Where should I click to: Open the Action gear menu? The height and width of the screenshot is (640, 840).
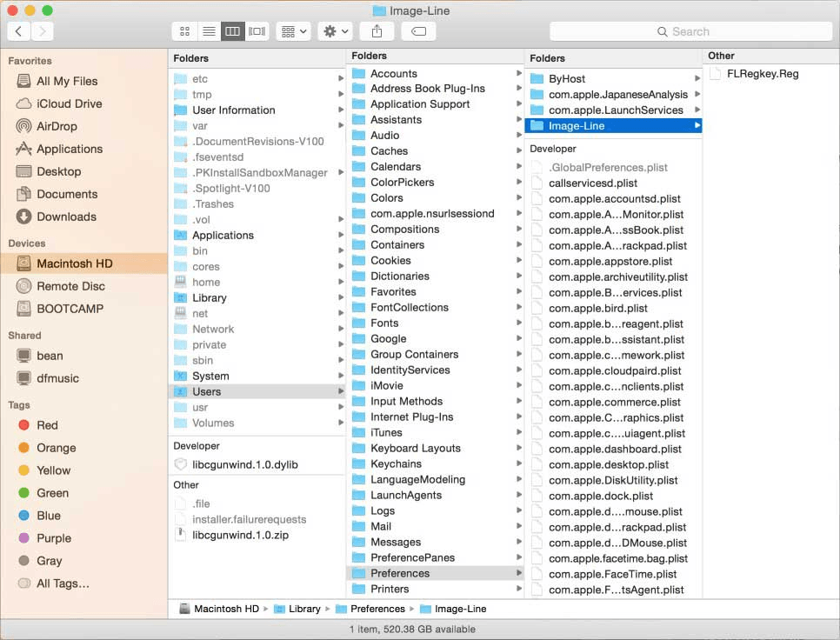336,31
